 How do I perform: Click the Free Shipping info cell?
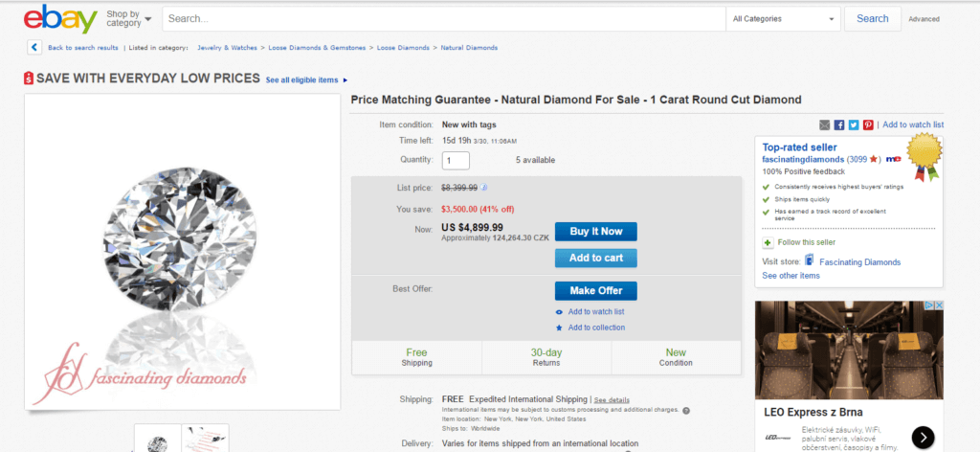417,357
